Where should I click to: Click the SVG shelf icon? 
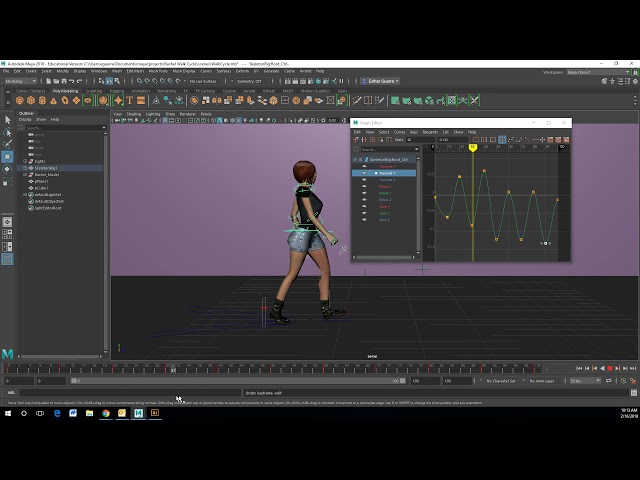[141, 100]
